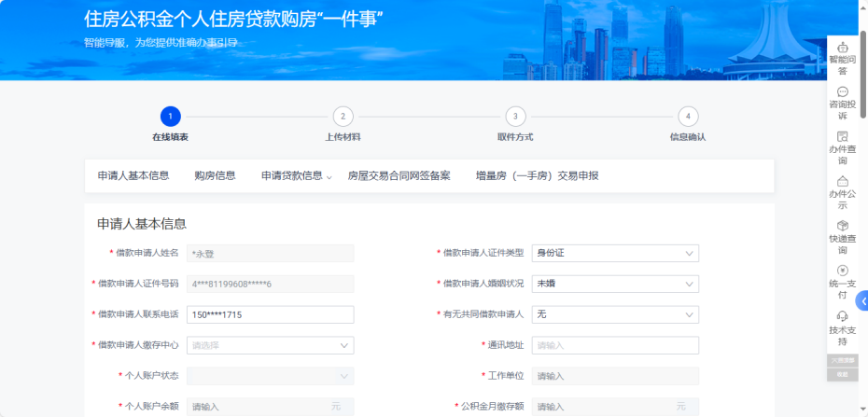This screenshot has height=417, width=868.
Task: Open the 技术支持 headset icon
Action: [842, 316]
